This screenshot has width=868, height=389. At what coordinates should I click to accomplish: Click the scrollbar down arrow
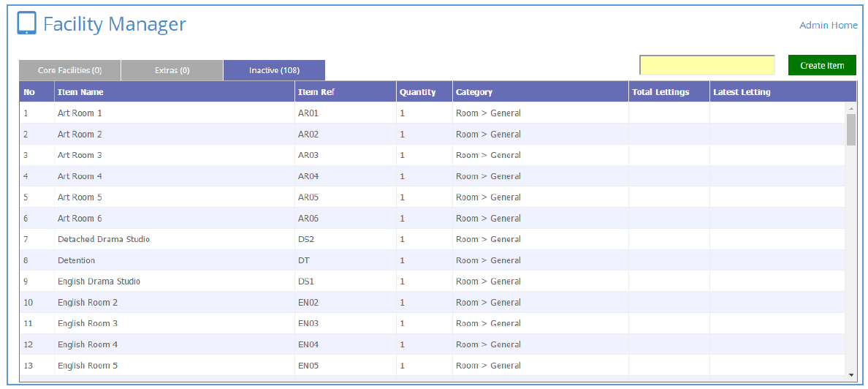coord(851,375)
